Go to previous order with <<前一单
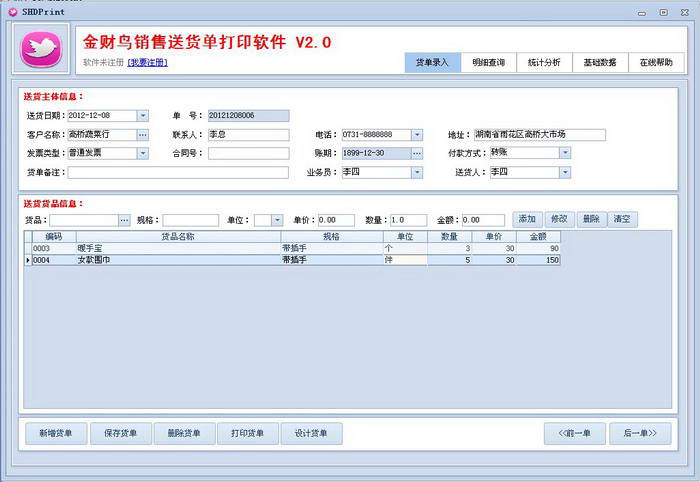This screenshot has width=700, height=482. pyautogui.click(x=575, y=433)
